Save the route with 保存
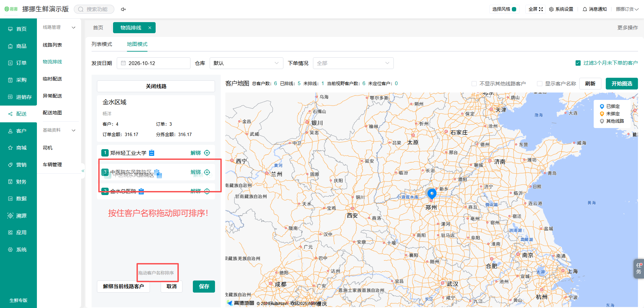Image resolution: width=644 pixels, height=308 pixels. pyautogui.click(x=204, y=287)
